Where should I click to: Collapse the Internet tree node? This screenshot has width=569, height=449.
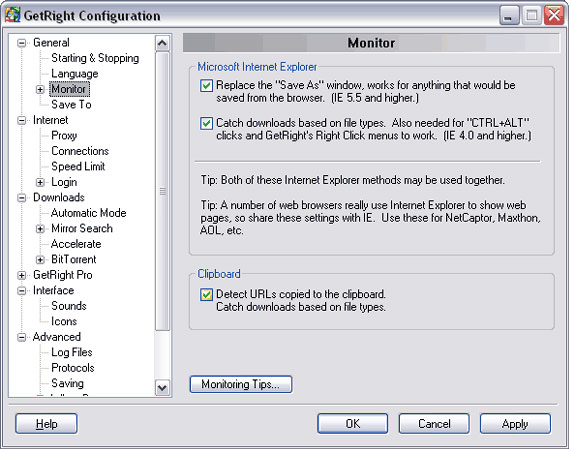click(22, 120)
